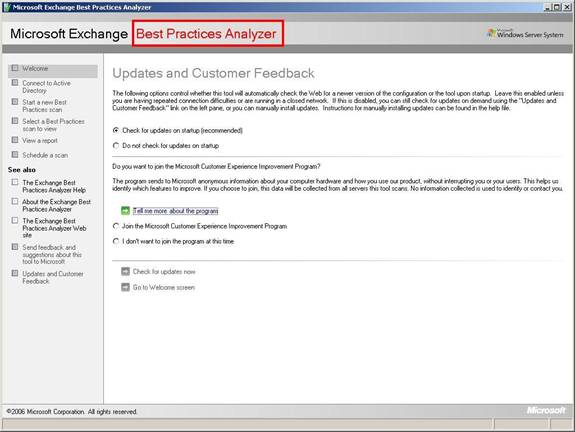This screenshot has height=432, width=575.
Task: Click the icon beside Connect to Active Directory
Action: (15, 83)
